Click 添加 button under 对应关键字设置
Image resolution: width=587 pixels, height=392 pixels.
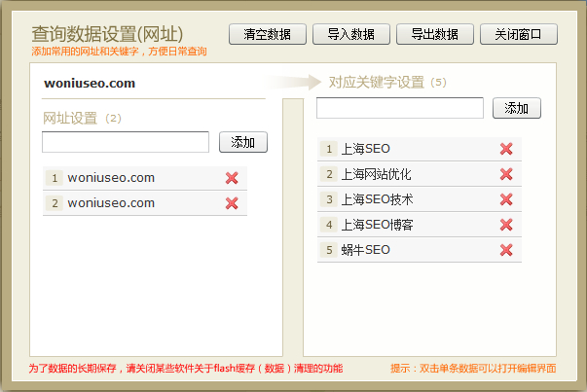pos(517,108)
